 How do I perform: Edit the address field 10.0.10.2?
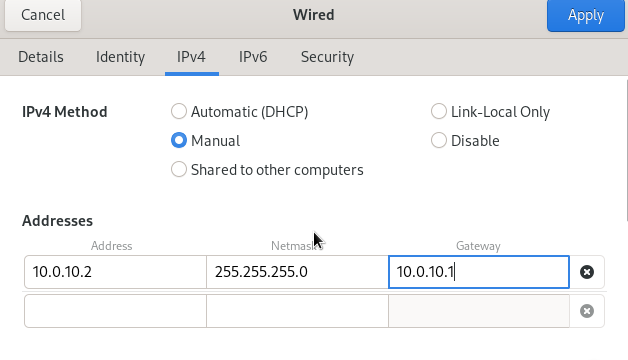[115, 272]
